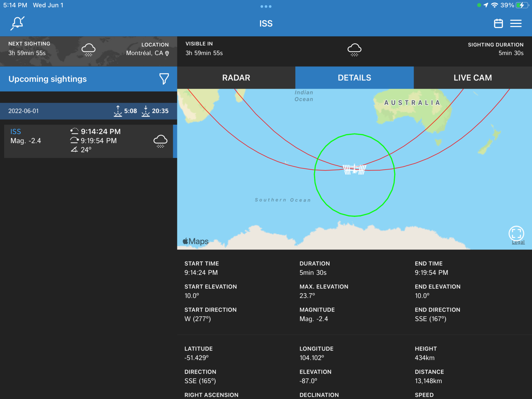Filter upcoming sightings with funnel icon
The width and height of the screenshot is (532, 399).
tap(164, 79)
